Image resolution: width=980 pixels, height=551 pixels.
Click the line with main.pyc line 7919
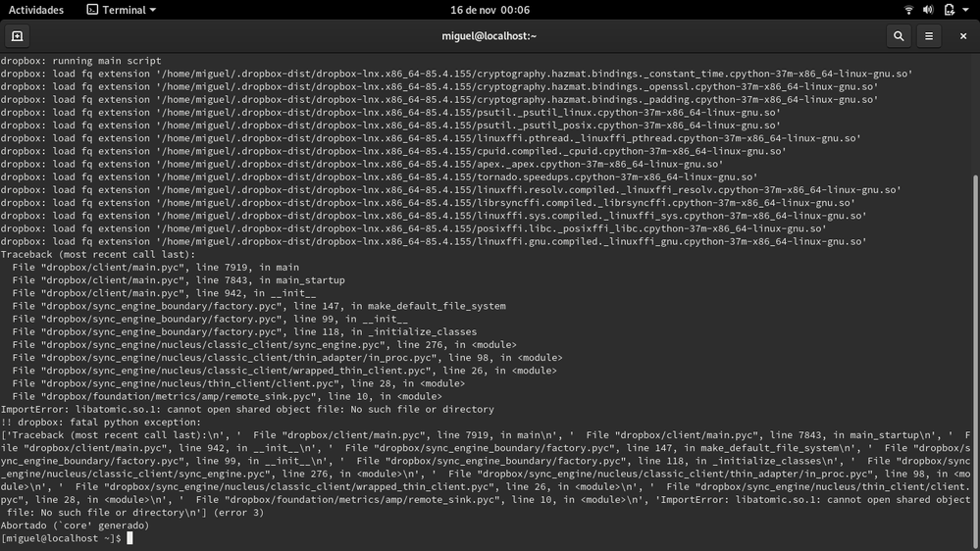click(x=156, y=268)
